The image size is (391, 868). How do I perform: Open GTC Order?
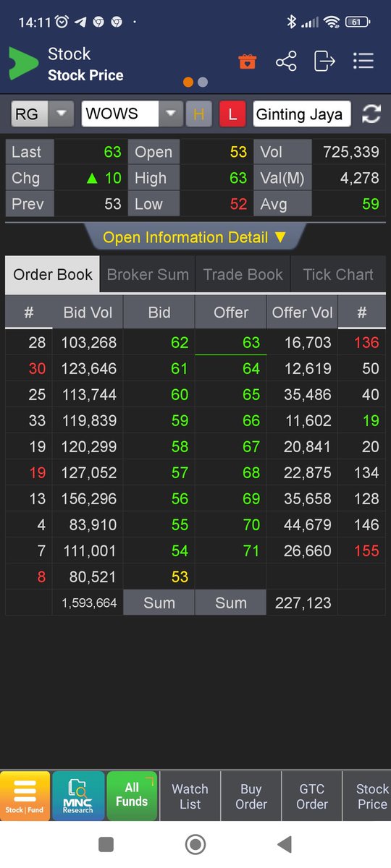coord(312,796)
